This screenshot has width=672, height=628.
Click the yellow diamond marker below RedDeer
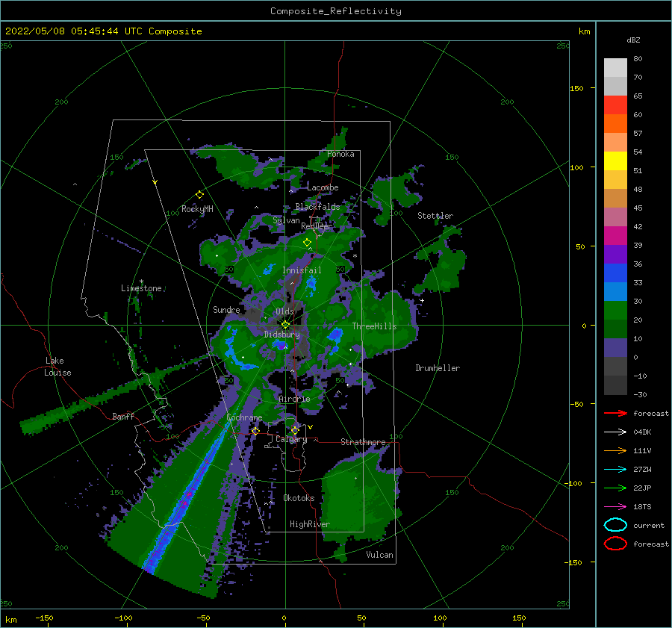(308, 243)
